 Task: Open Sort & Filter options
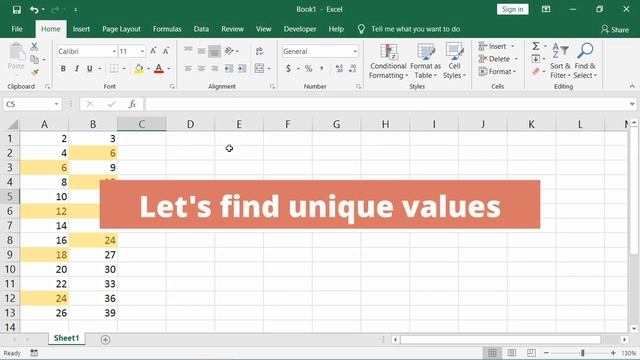(560, 61)
